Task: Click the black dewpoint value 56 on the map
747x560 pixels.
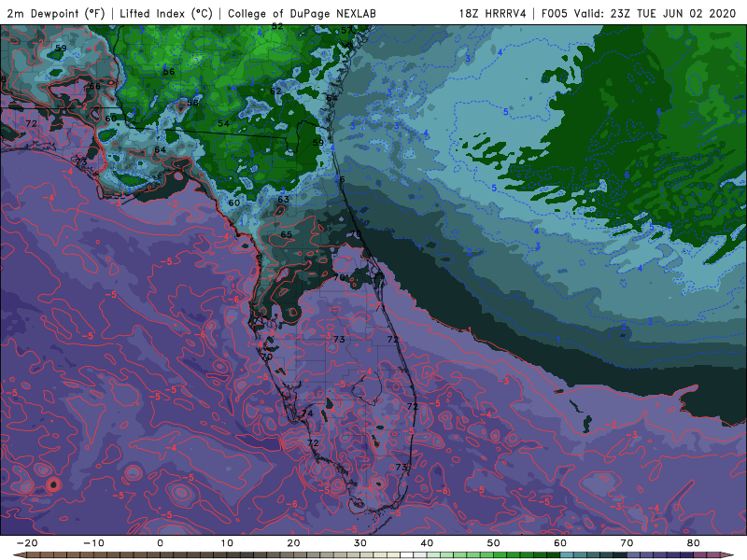Action: click(169, 72)
